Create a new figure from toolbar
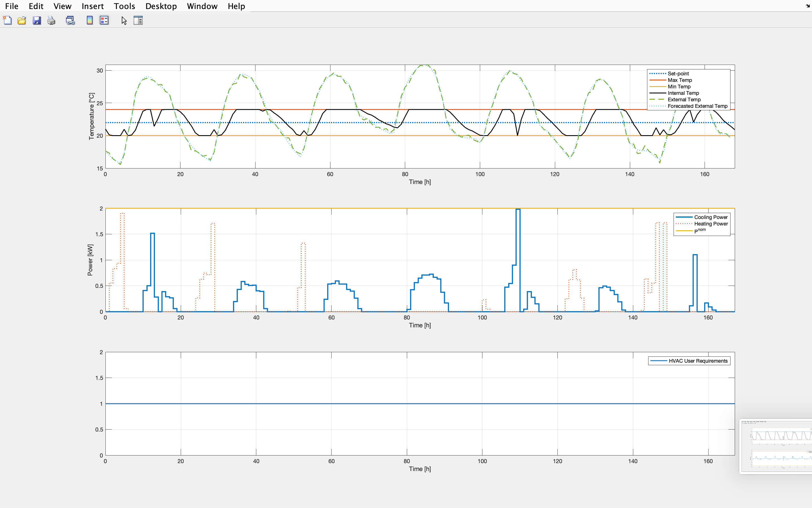 tap(7, 21)
